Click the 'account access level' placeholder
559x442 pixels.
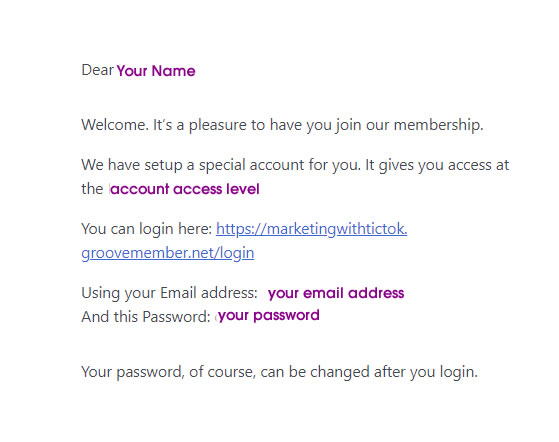(x=185, y=189)
